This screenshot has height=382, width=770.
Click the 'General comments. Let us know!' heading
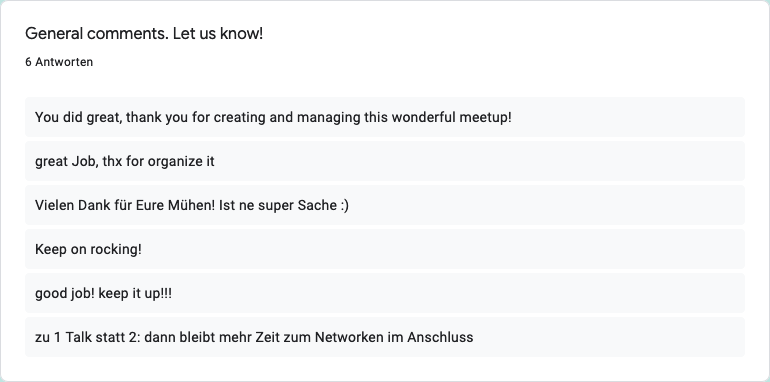pos(144,33)
